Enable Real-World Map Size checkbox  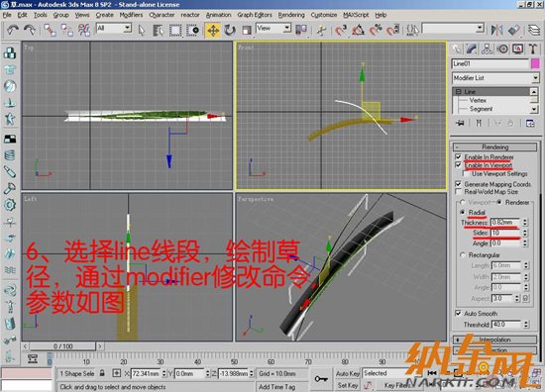pyautogui.click(x=458, y=191)
